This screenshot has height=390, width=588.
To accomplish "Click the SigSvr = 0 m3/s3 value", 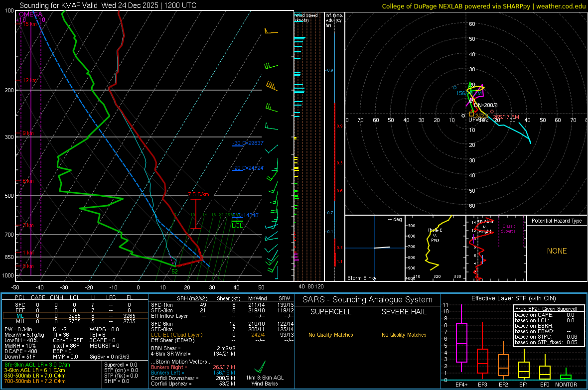I will pyautogui.click(x=110, y=357).
